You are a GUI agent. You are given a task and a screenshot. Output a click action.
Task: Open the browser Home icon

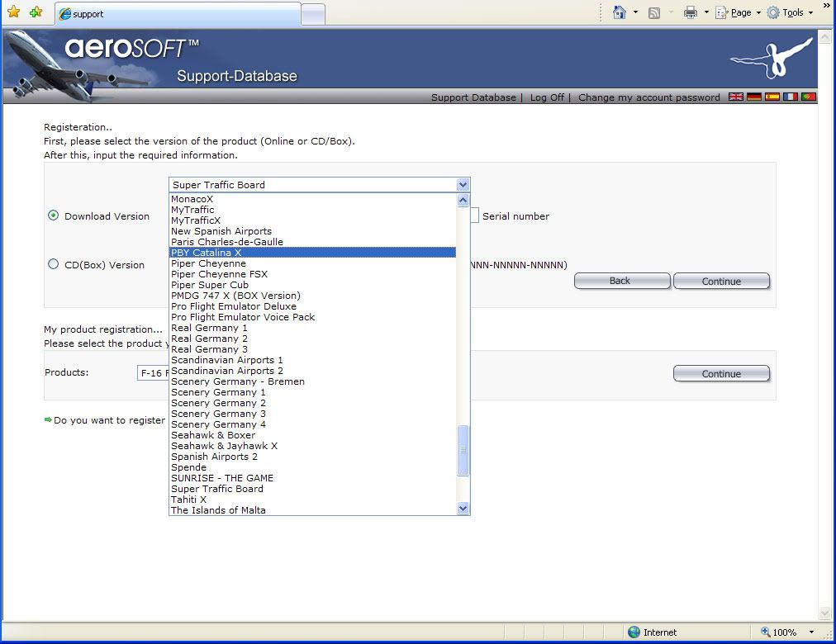619,12
